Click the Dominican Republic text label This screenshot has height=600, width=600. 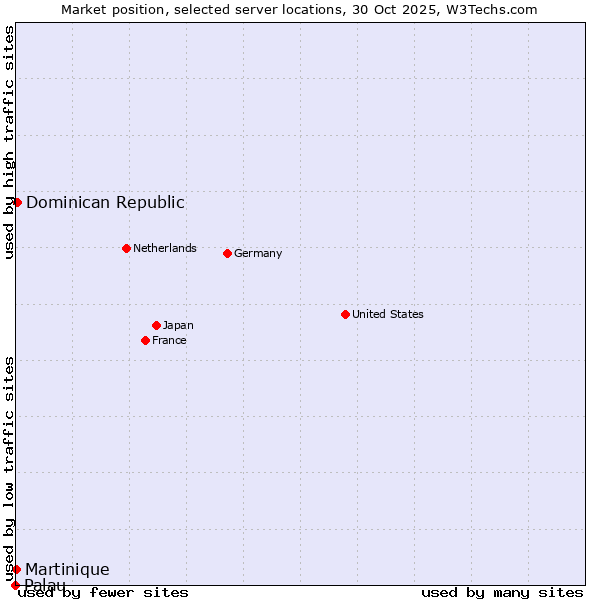(x=105, y=202)
